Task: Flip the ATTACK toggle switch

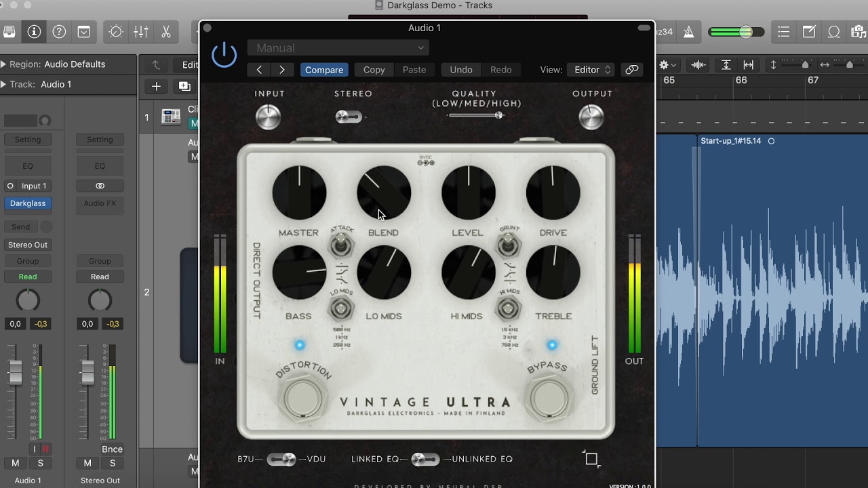Action: click(x=340, y=243)
